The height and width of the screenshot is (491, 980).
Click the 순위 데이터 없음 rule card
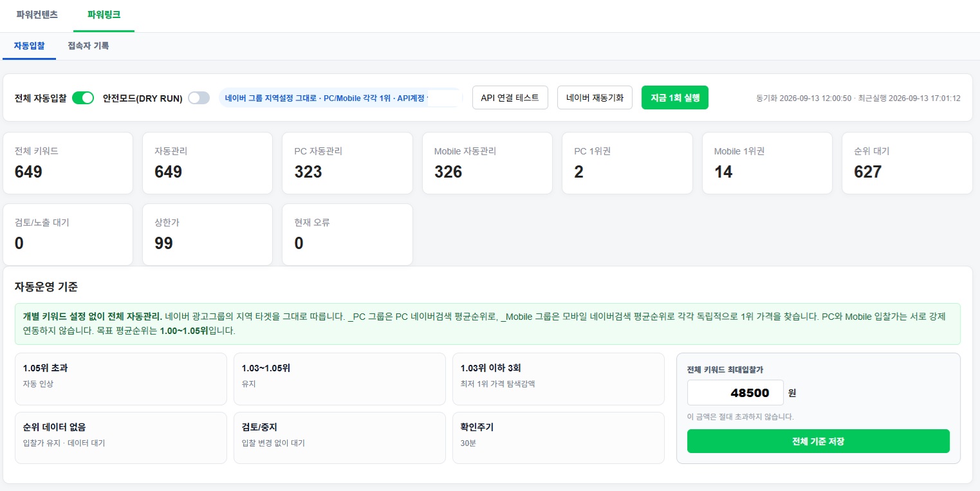(121, 438)
